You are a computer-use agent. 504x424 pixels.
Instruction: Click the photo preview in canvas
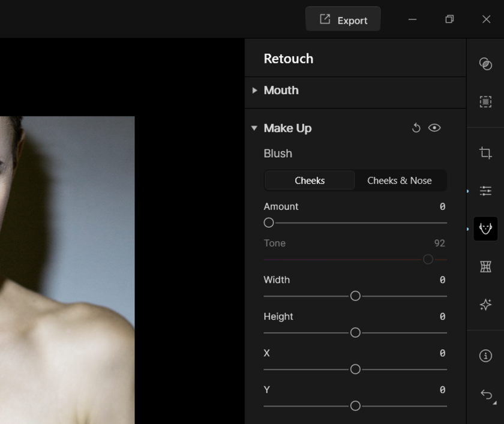pyautogui.click(x=67, y=270)
